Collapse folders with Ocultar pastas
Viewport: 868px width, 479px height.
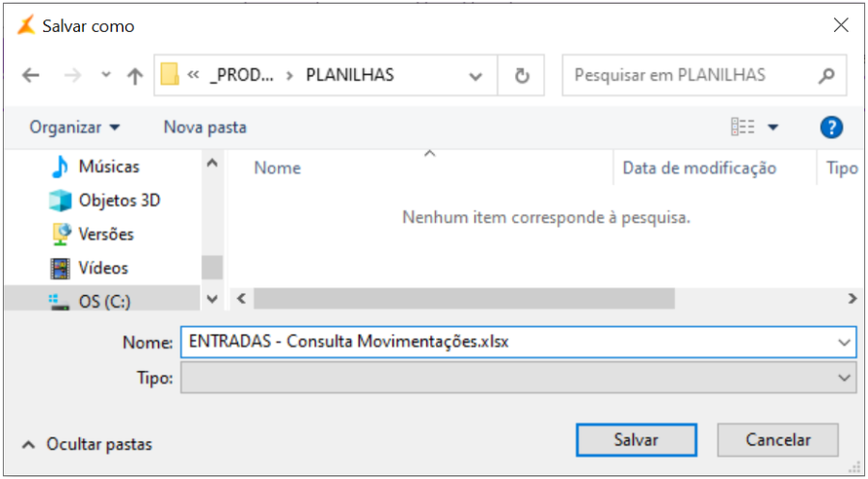[87, 444]
